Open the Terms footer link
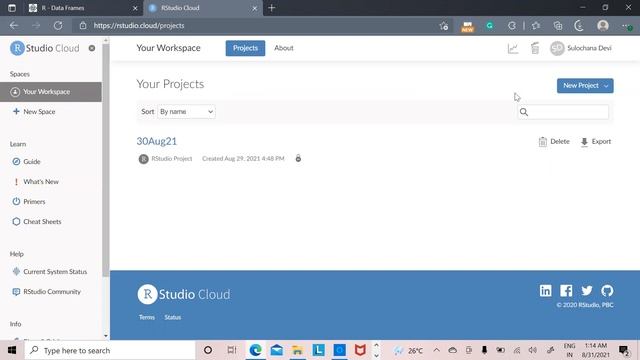The image size is (640, 360). (147, 317)
